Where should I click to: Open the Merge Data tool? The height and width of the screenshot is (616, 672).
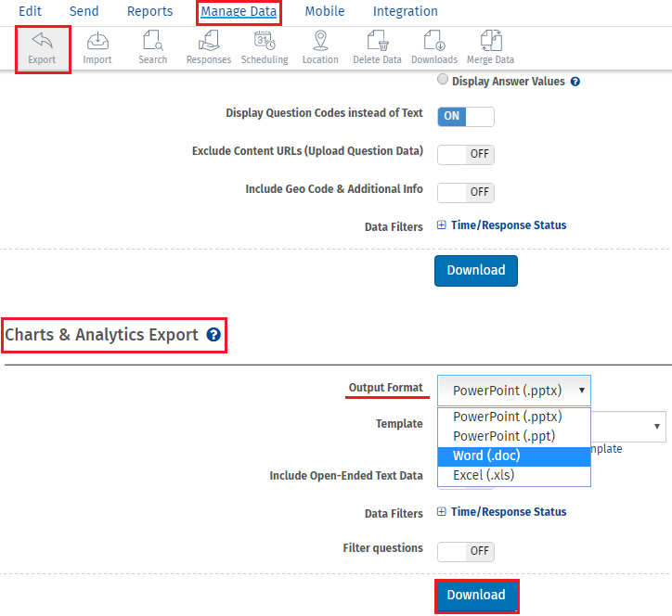click(490, 49)
